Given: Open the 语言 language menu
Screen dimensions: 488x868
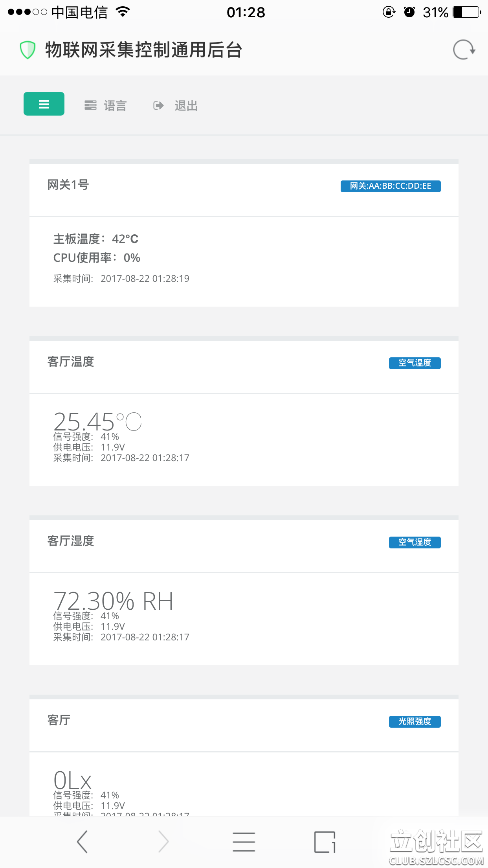Looking at the screenshot, I should pos(115,105).
